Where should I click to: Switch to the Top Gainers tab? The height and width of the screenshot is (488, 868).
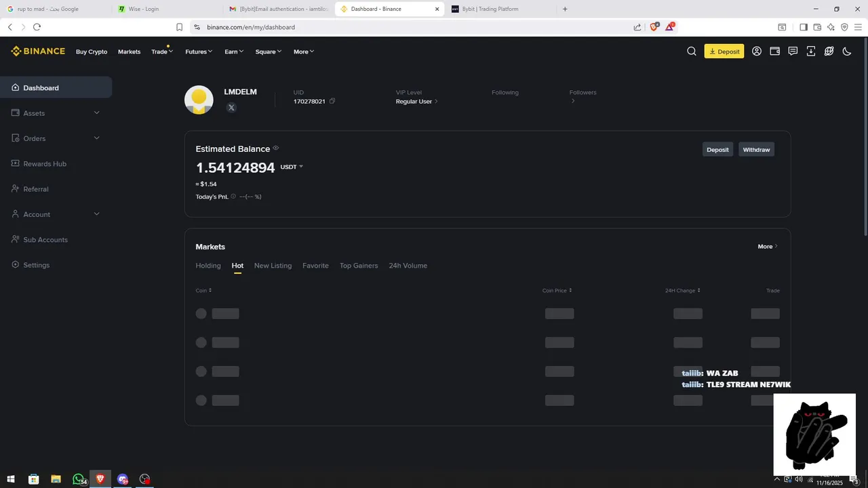[359, 266]
